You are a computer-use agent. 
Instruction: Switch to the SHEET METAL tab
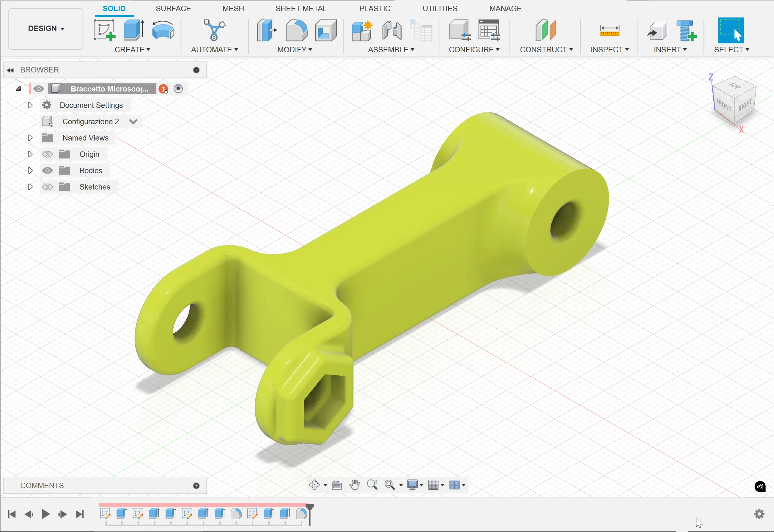pyautogui.click(x=301, y=8)
